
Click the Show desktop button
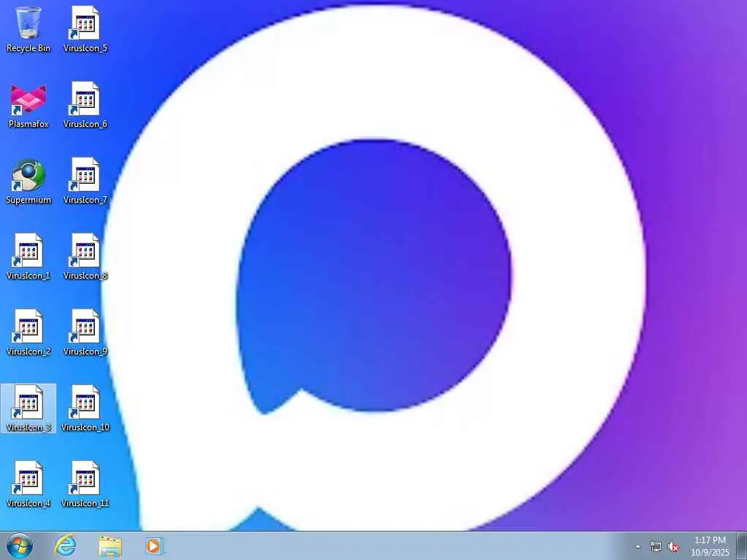742,545
